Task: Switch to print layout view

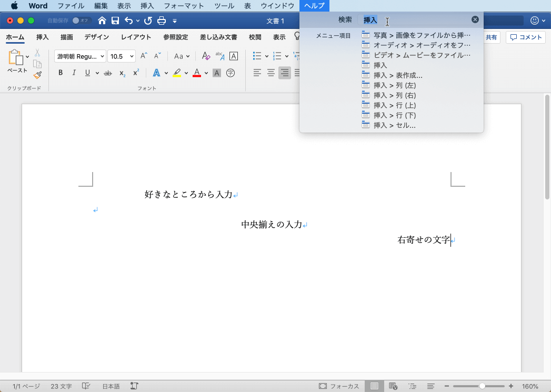Action: point(374,386)
